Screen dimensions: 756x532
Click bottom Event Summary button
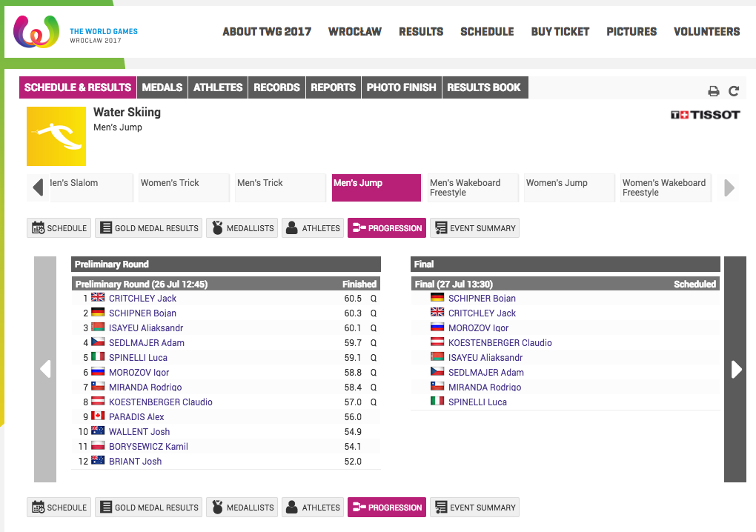(x=474, y=508)
